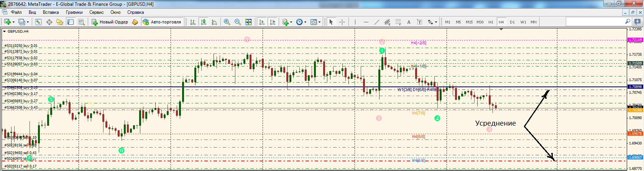Draw a vertical line on the chart
Image resolution: width=644 pixels, height=171 pixels.
tap(355, 22)
